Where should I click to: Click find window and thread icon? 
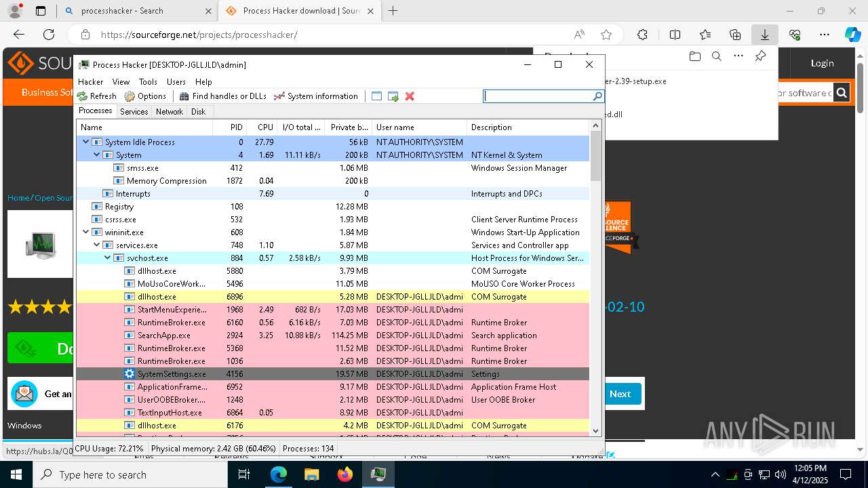[393, 96]
